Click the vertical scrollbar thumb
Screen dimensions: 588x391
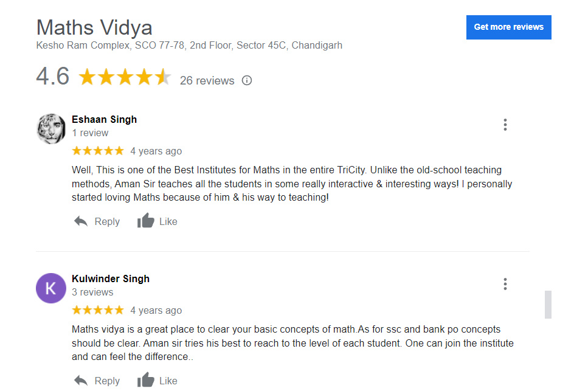pos(548,304)
